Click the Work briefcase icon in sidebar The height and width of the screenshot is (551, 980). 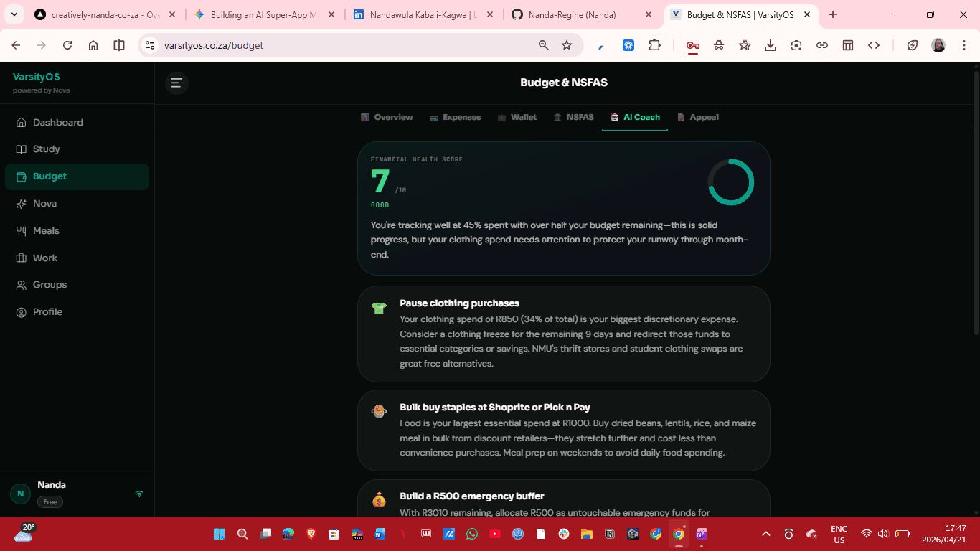point(22,258)
